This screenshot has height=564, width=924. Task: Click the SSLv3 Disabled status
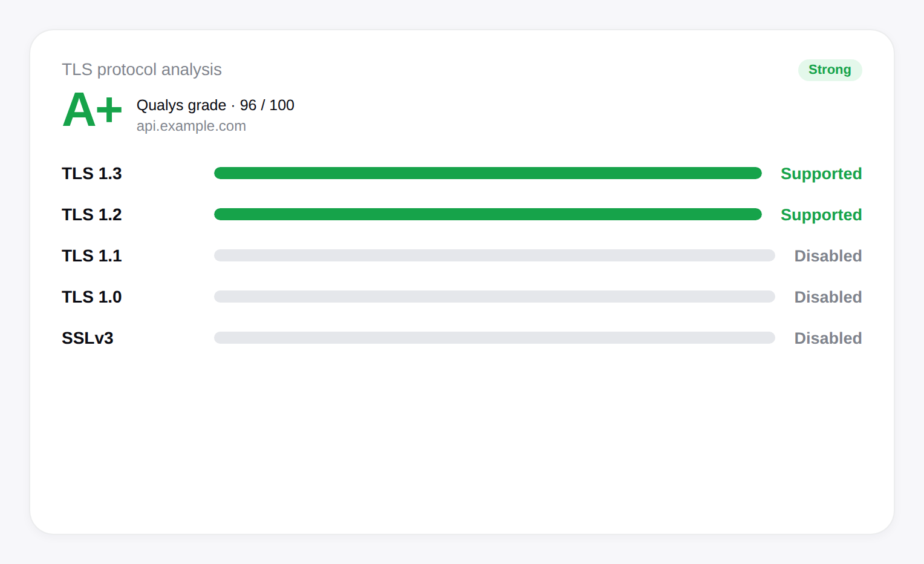point(827,338)
